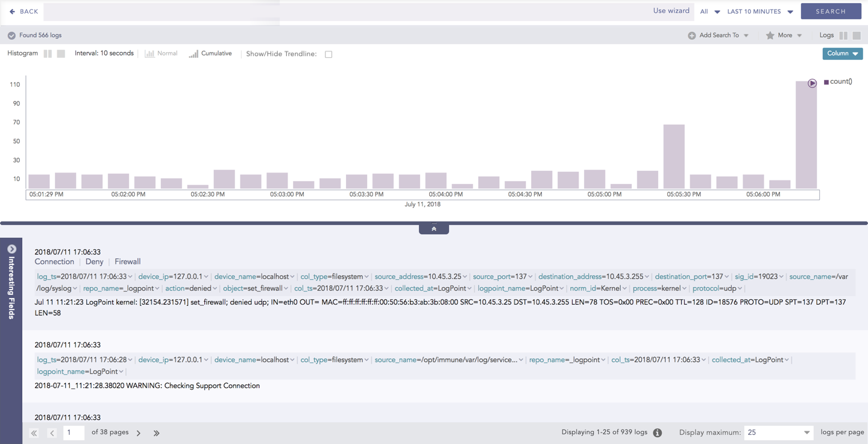Click the play icon beside count() legend
The image size is (868, 444).
point(812,83)
